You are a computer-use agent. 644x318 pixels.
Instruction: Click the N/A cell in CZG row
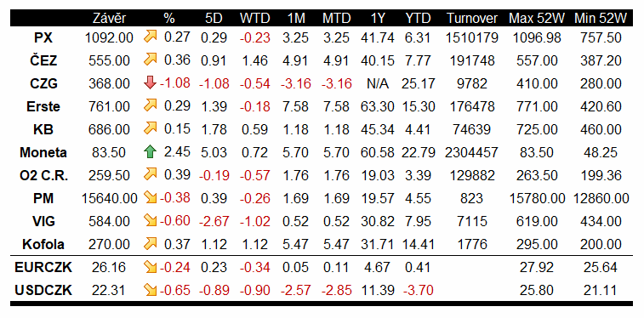[378, 84]
